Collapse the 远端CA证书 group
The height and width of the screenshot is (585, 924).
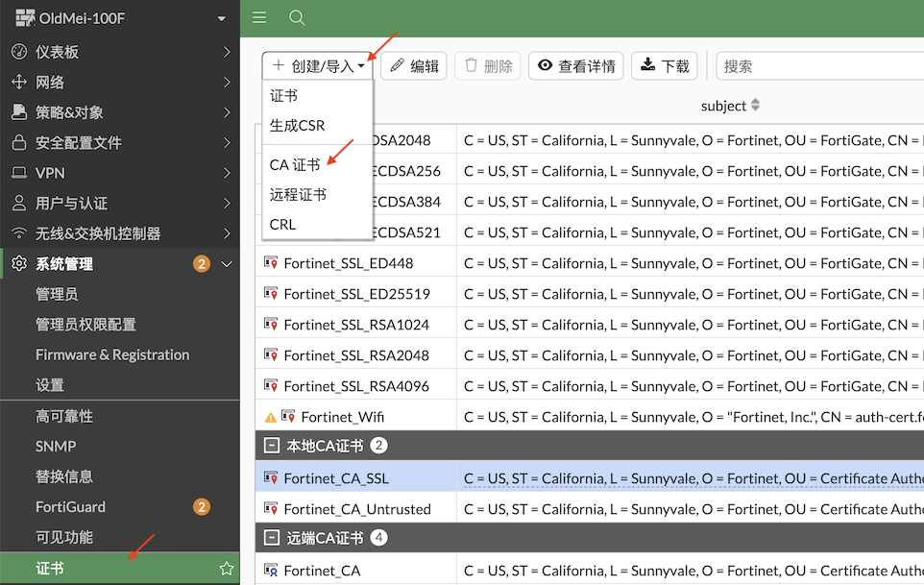271,537
